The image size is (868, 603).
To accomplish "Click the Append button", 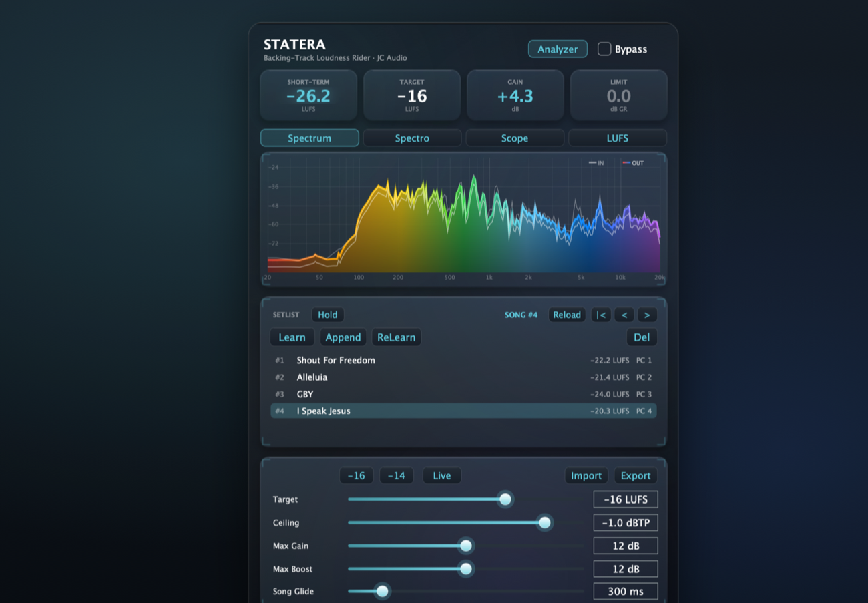I will click(343, 337).
